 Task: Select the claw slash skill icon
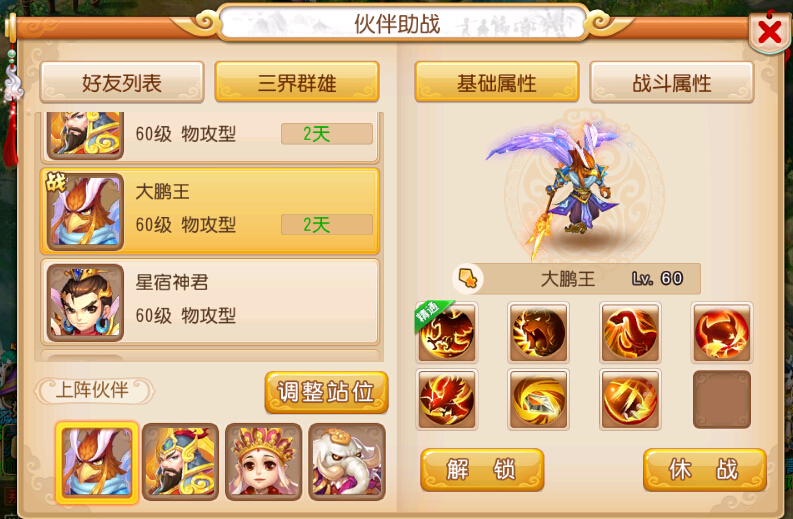tap(630, 399)
